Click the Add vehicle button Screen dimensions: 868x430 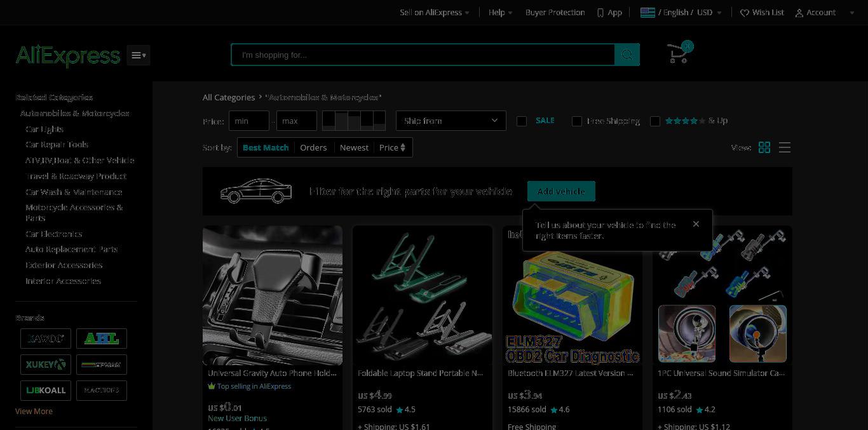tap(561, 191)
